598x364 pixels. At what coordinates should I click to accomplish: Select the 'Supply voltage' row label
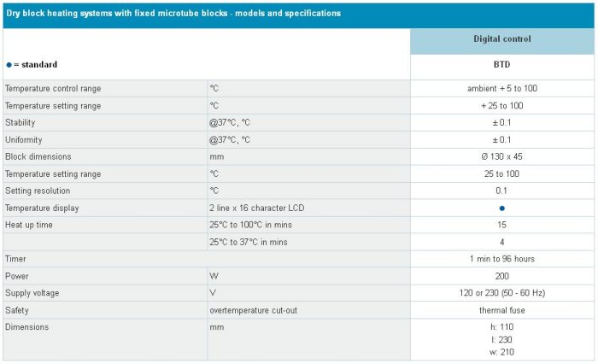pyautogui.click(x=32, y=293)
